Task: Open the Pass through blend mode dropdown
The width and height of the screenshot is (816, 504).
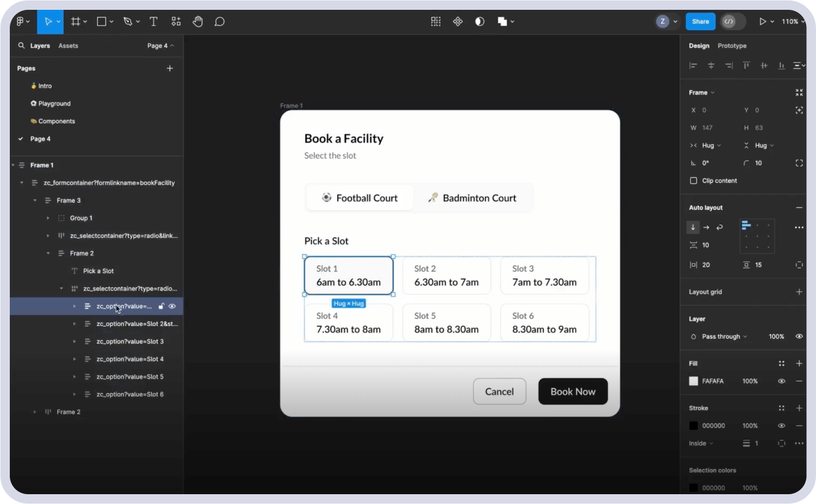Action: 724,337
